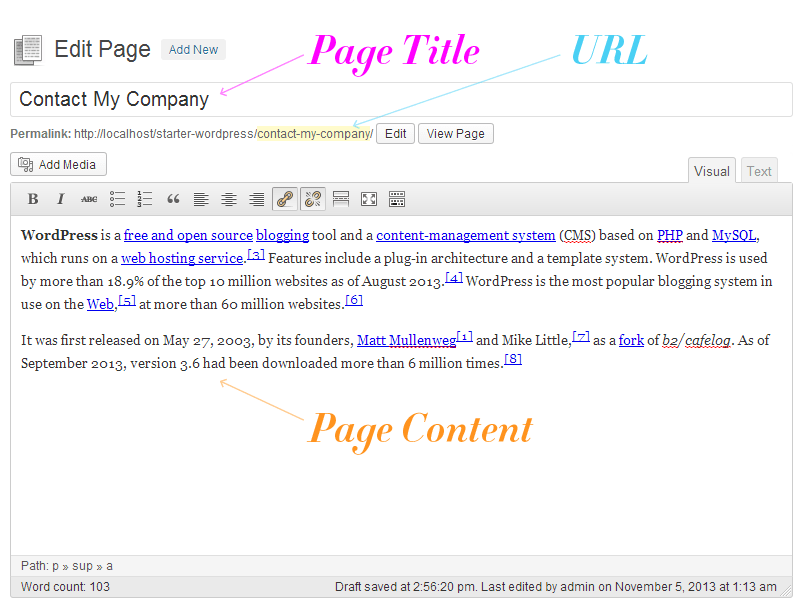Click the Insert/edit link chain icon
This screenshot has height=610, width=802.
(x=285, y=199)
